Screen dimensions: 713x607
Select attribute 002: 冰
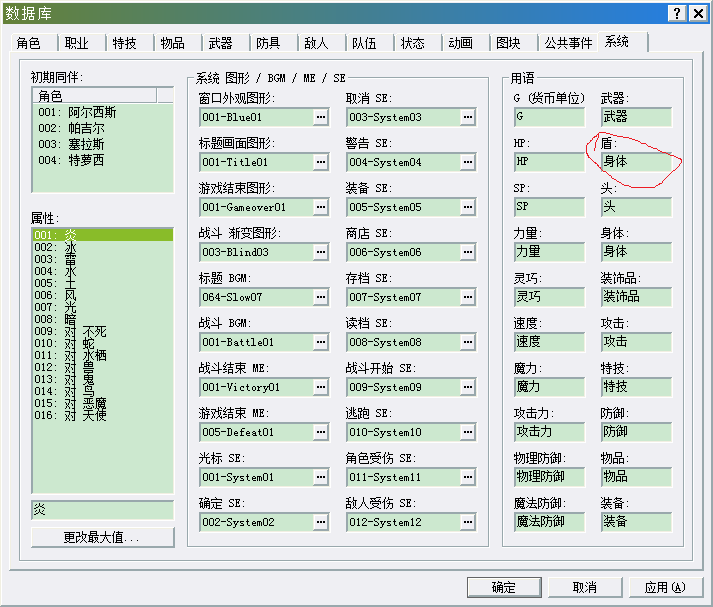click(x=103, y=247)
